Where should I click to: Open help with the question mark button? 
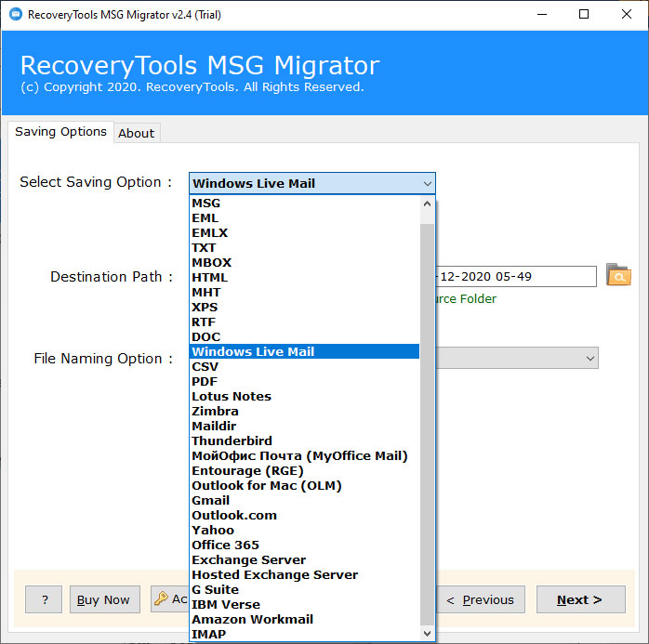pos(44,599)
